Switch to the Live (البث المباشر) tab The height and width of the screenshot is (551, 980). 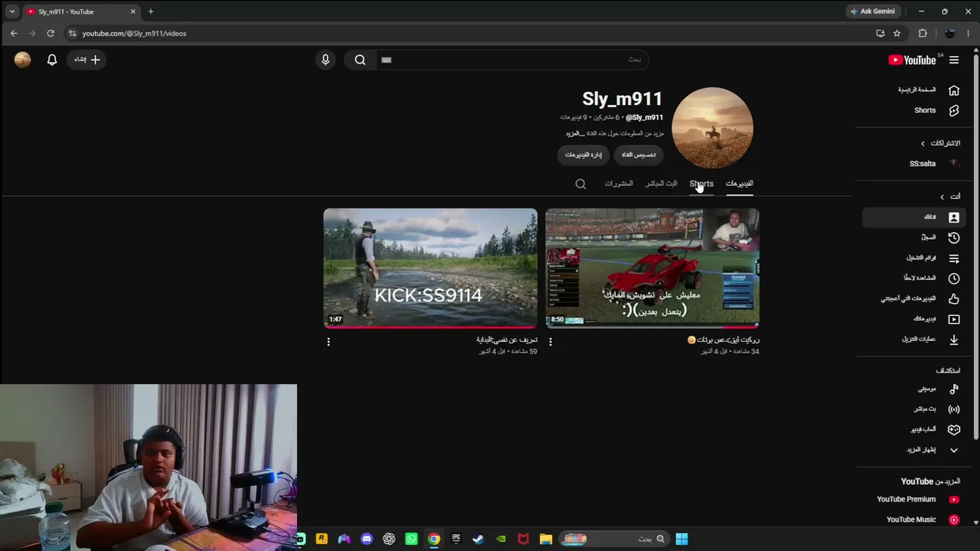pos(661,184)
